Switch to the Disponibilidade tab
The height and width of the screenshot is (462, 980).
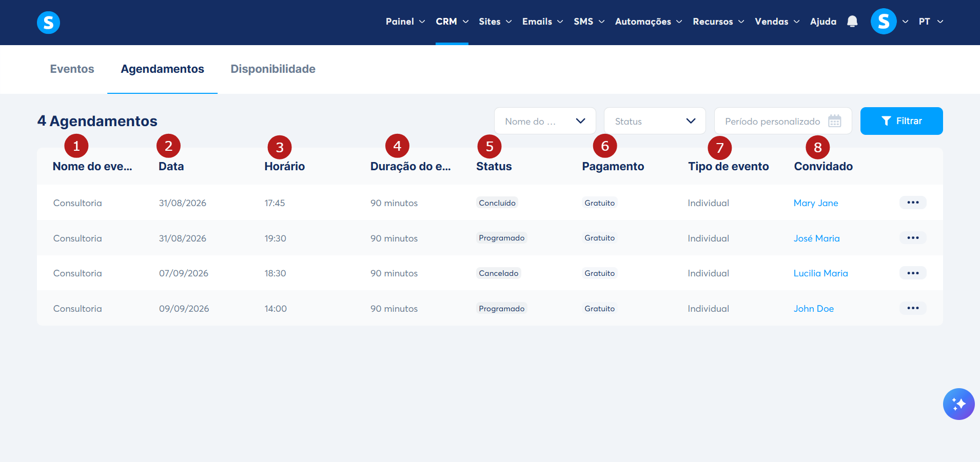click(273, 69)
